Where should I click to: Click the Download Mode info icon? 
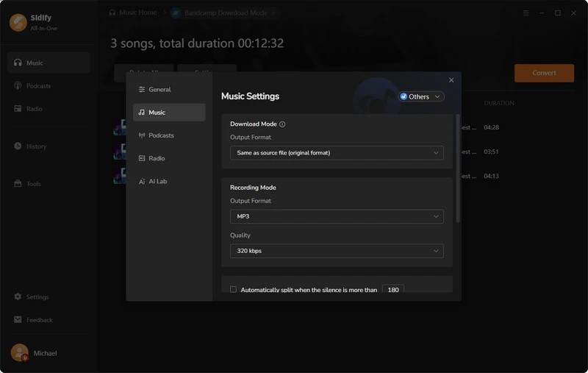coord(282,124)
